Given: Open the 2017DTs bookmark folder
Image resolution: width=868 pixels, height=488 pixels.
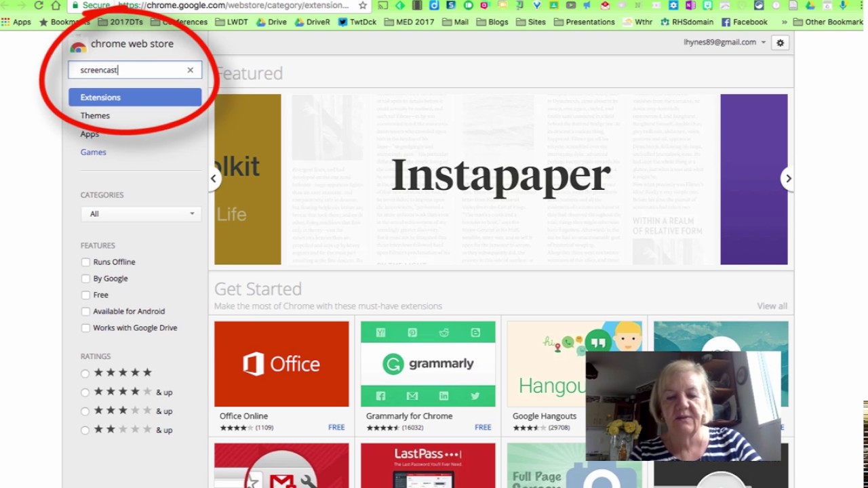Looking at the screenshot, I should click(121, 22).
